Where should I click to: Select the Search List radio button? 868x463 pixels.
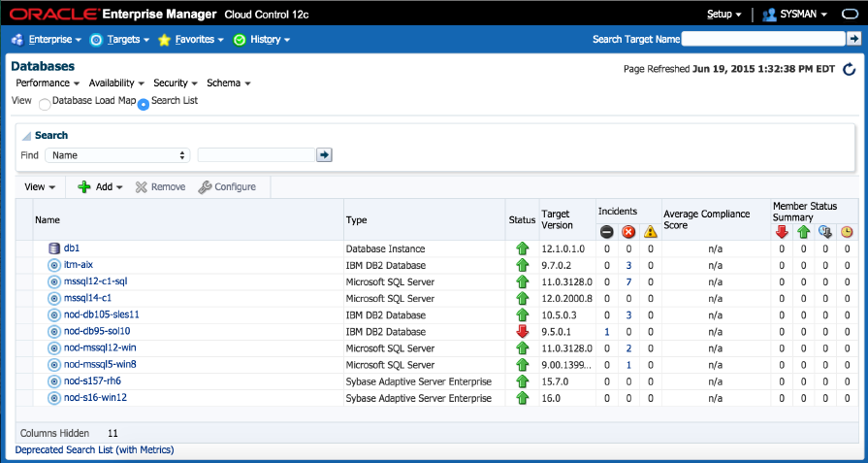point(144,104)
